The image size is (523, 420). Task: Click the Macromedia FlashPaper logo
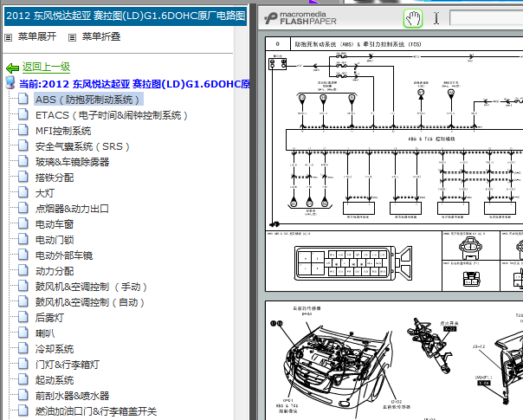[300, 18]
